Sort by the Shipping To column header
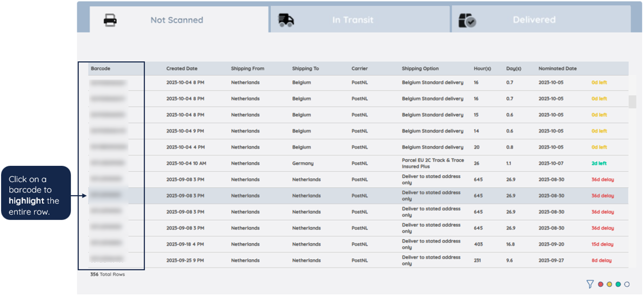 click(x=305, y=69)
